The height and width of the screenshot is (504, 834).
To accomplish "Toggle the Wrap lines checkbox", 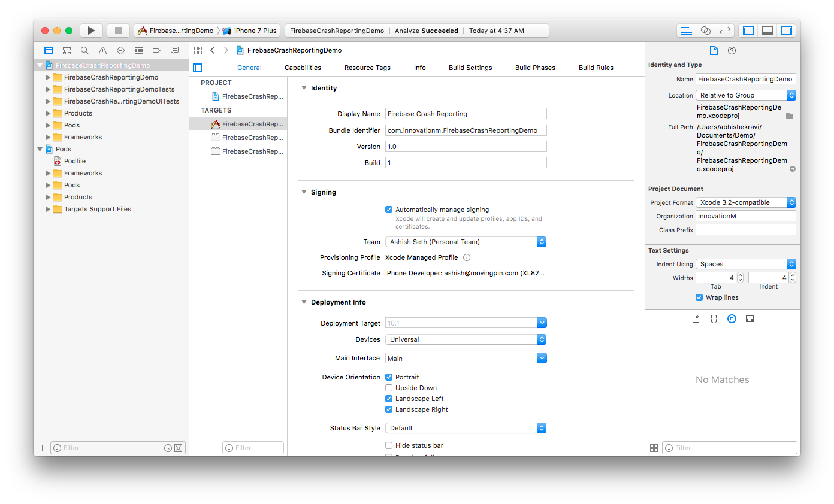I will (x=699, y=297).
